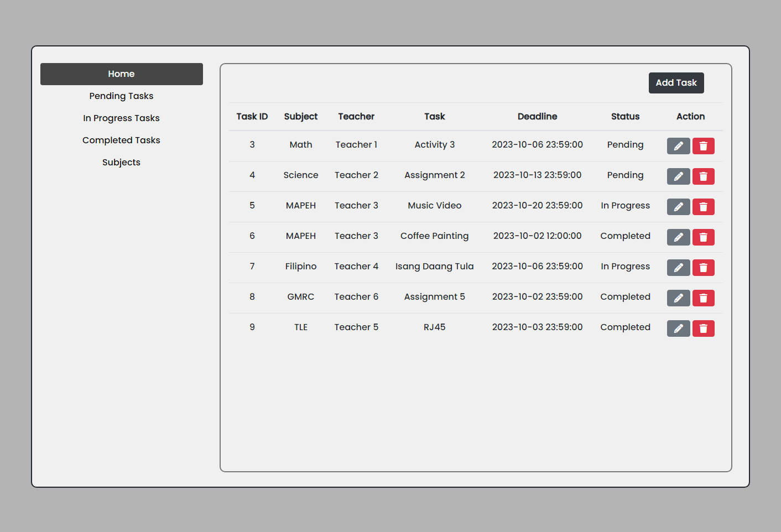This screenshot has width=781, height=532.
Task: Click the Activity 3 task name
Action: 435,145
